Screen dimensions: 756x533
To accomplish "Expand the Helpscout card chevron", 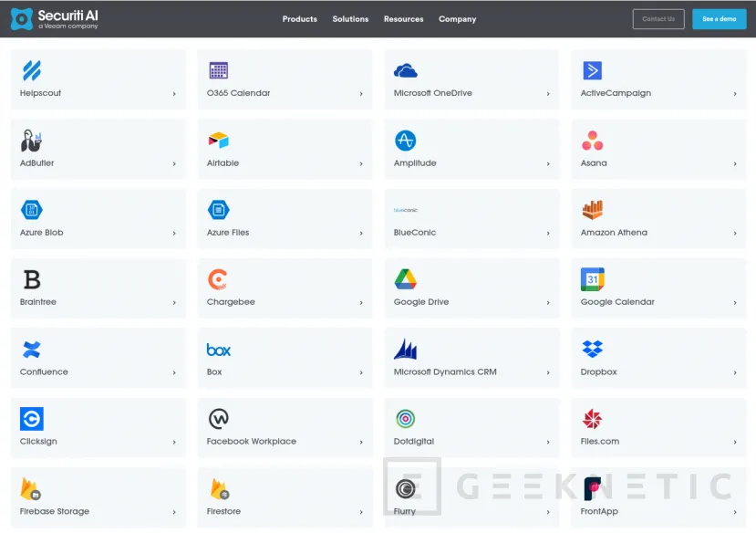I will tap(174, 94).
